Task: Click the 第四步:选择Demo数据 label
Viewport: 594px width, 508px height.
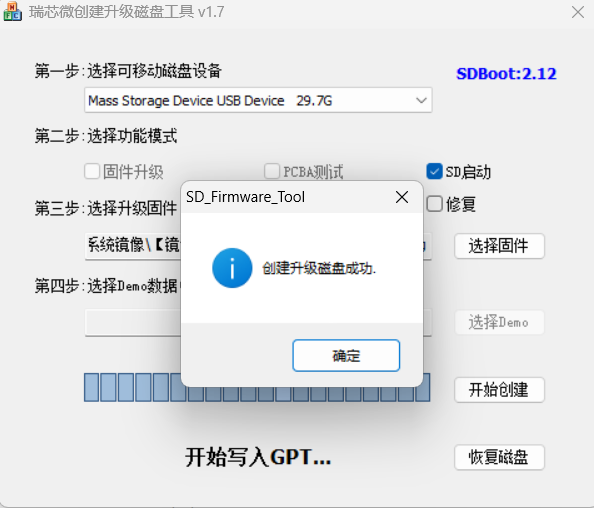Action: [107, 286]
